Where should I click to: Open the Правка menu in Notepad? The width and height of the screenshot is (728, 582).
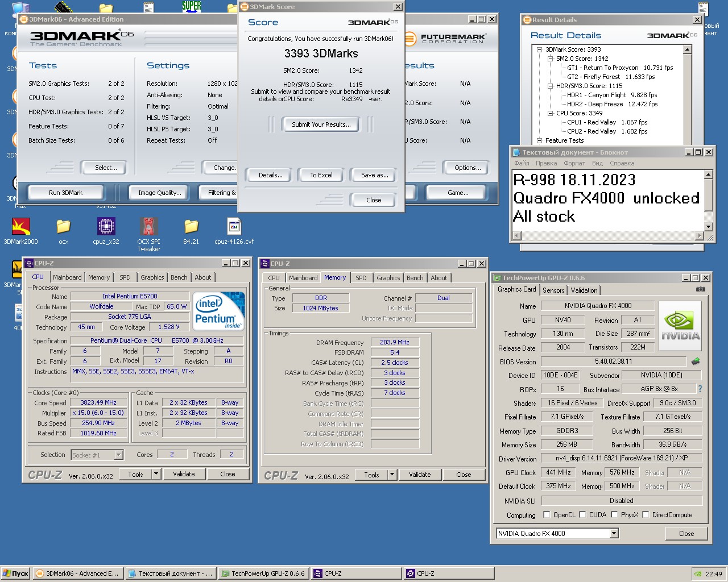point(546,163)
